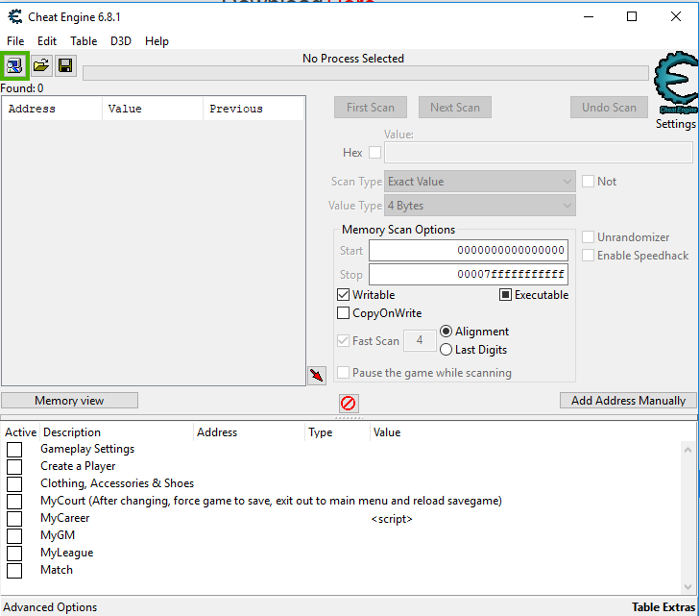Toggle the Fast Scan checkbox
Image resolution: width=700 pixels, height=616 pixels.
(343, 341)
